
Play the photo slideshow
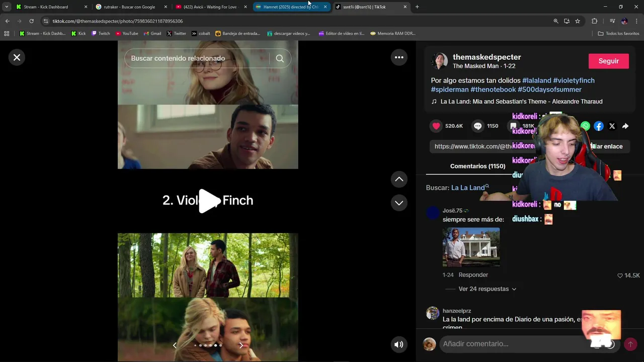209,201
